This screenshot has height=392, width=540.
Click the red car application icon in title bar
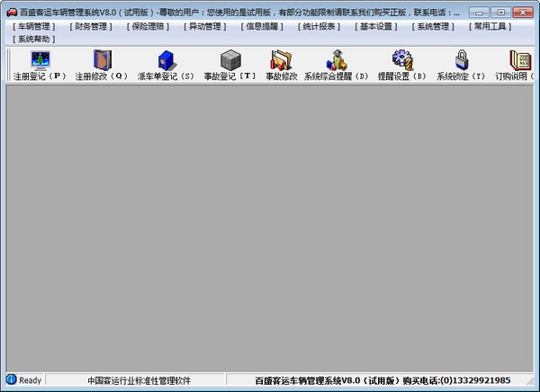pos(12,13)
